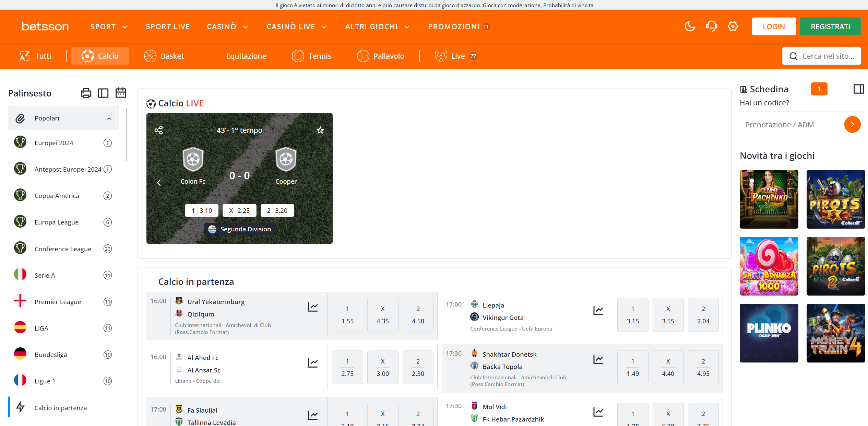
Task: Open LIGA in palinsesto
Action: [x=63, y=328]
